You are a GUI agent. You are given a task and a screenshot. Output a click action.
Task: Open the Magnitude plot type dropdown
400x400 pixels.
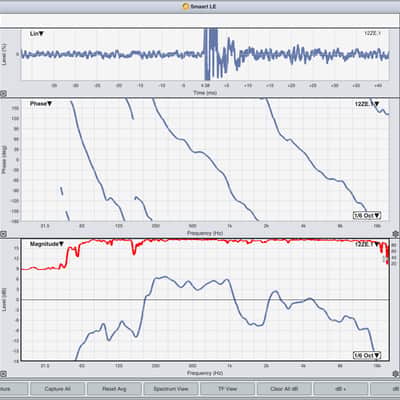(46, 244)
